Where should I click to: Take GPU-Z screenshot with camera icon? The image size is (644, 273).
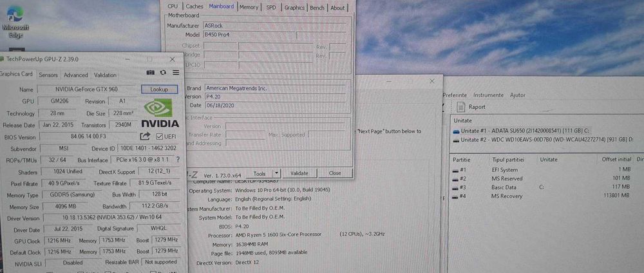click(x=151, y=72)
